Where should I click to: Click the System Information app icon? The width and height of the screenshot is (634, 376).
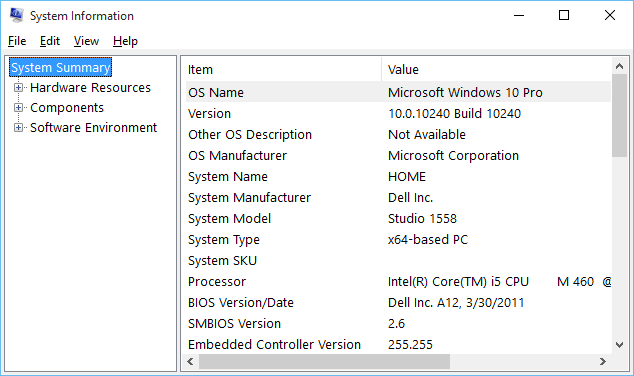click(x=17, y=15)
